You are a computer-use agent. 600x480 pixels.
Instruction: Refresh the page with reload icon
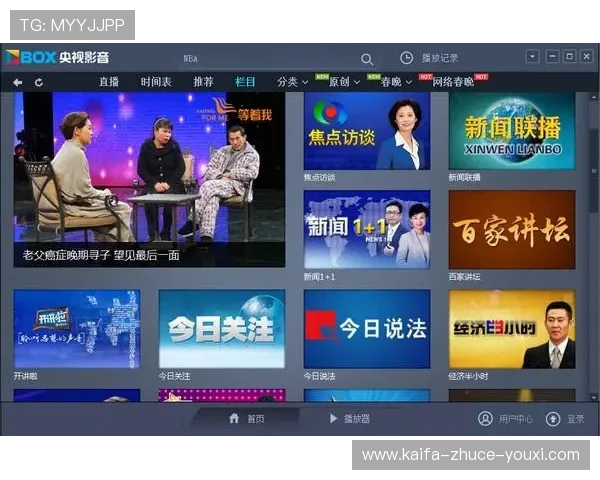pos(39,82)
